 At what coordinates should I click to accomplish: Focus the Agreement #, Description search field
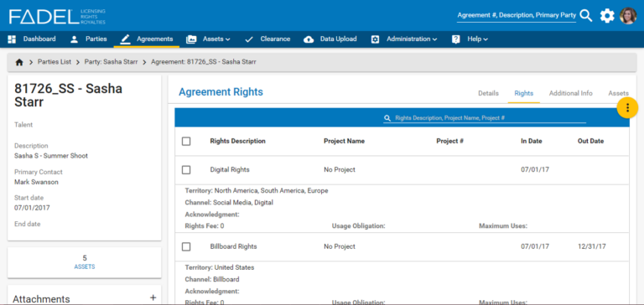click(517, 16)
